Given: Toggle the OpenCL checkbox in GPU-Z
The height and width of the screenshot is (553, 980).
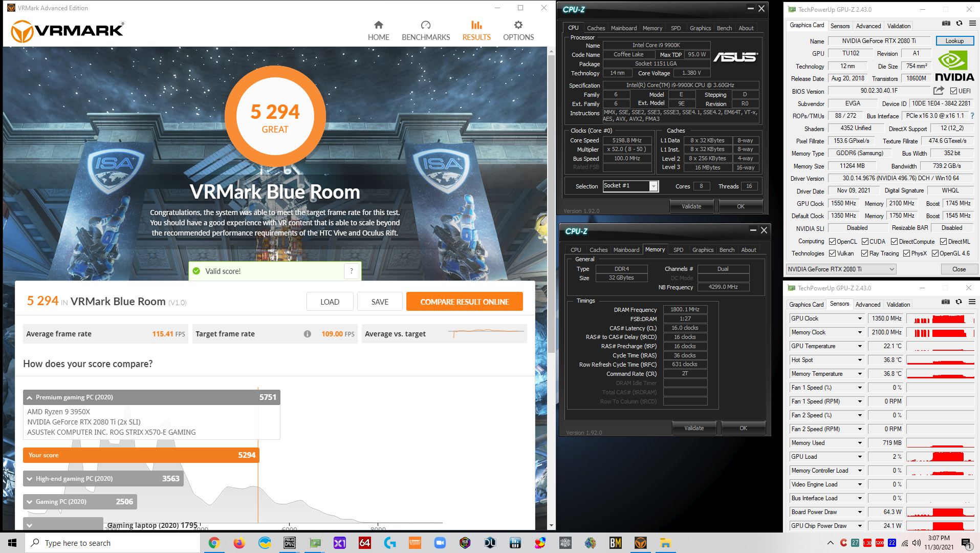Looking at the screenshot, I should click(833, 242).
